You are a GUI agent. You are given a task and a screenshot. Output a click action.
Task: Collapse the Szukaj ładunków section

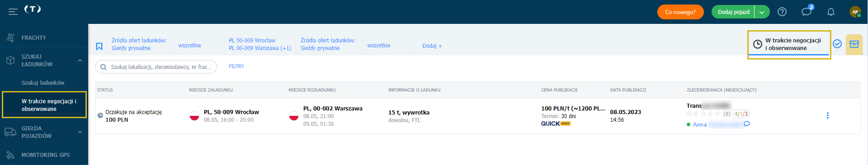(80, 60)
